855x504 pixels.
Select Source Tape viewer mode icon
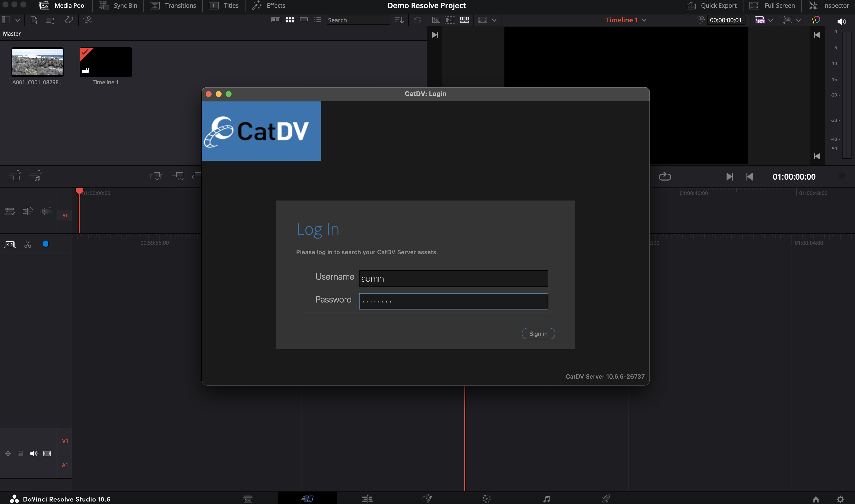point(450,20)
